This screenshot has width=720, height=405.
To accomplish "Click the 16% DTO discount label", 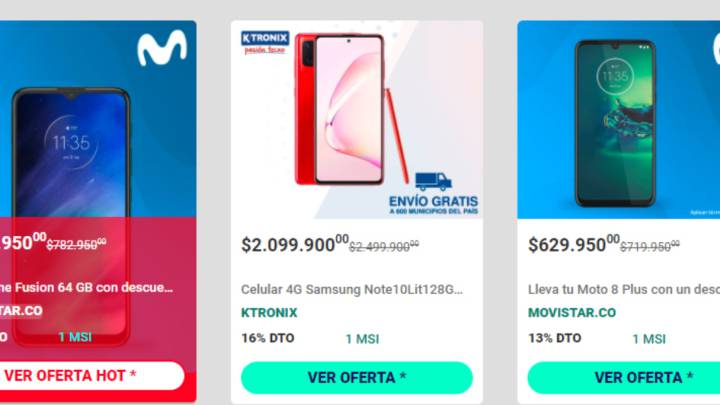I will (x=268, y=338).
